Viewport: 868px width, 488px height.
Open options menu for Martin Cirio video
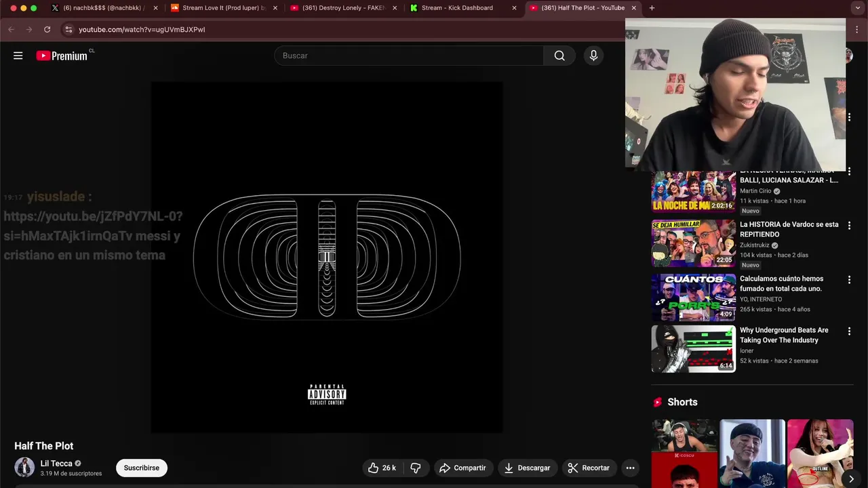click(x=849, y=172)
